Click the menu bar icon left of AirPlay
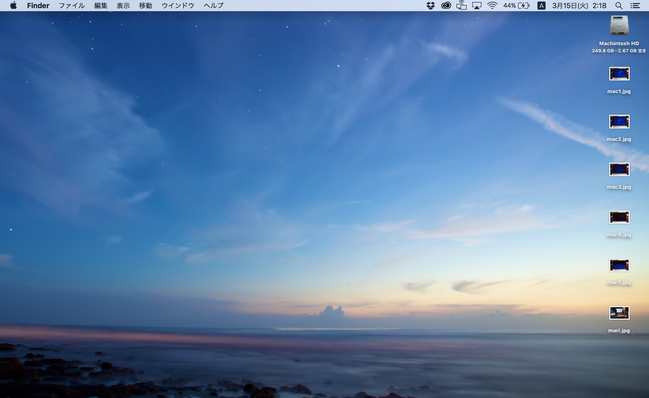649x398 pixels. tap(461, 5)
